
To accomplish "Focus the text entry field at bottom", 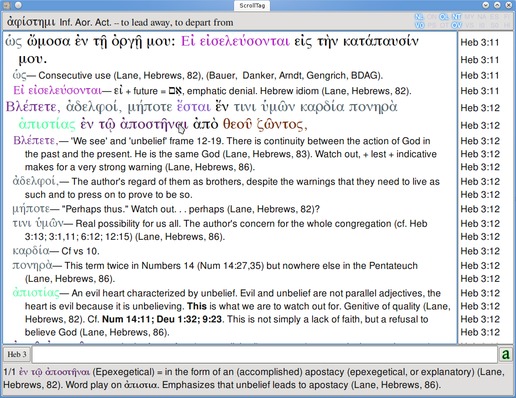I will click(264, 354).
